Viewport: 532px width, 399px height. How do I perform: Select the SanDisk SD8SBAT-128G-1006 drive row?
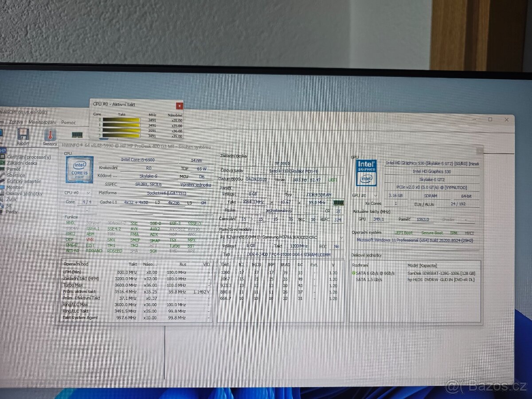click(x=415, y=274)
